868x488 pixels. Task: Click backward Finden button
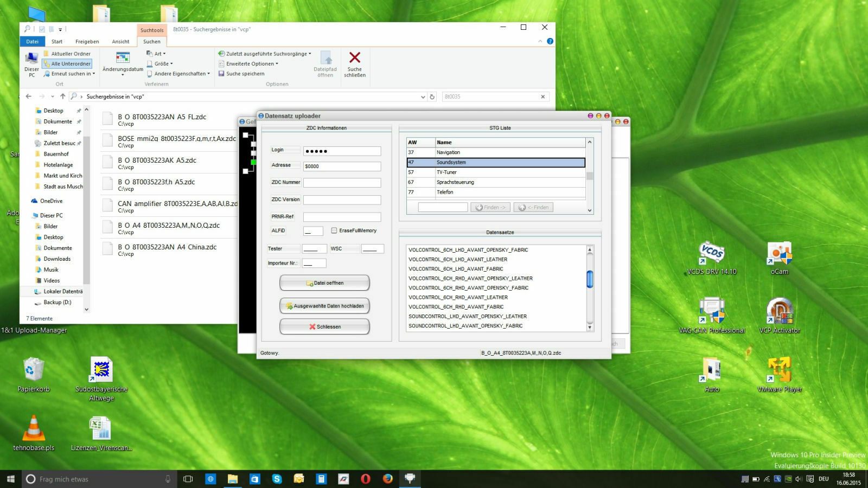(534, 207)
